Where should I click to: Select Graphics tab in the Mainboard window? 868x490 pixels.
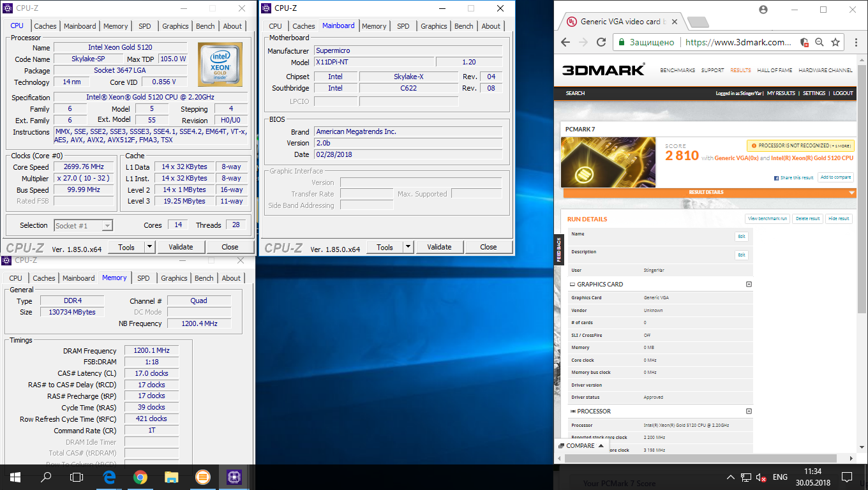(434, 26)
